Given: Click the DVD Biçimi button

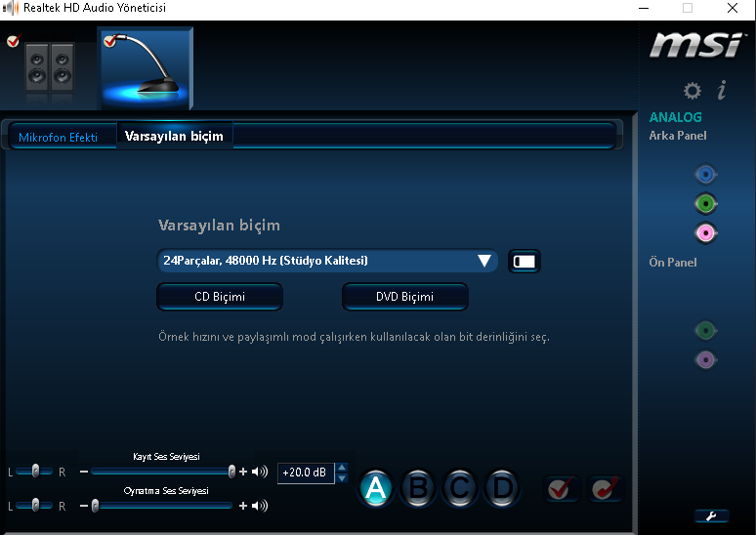Looking at the screenshot, I should [x=405, y=297].
